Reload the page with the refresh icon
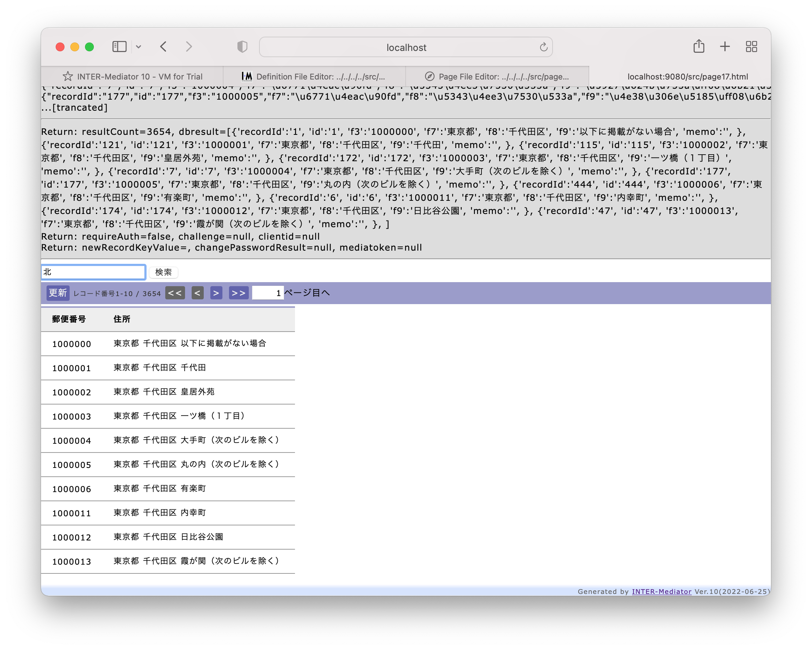Screen dimensions: 812x650 point(543,47)
